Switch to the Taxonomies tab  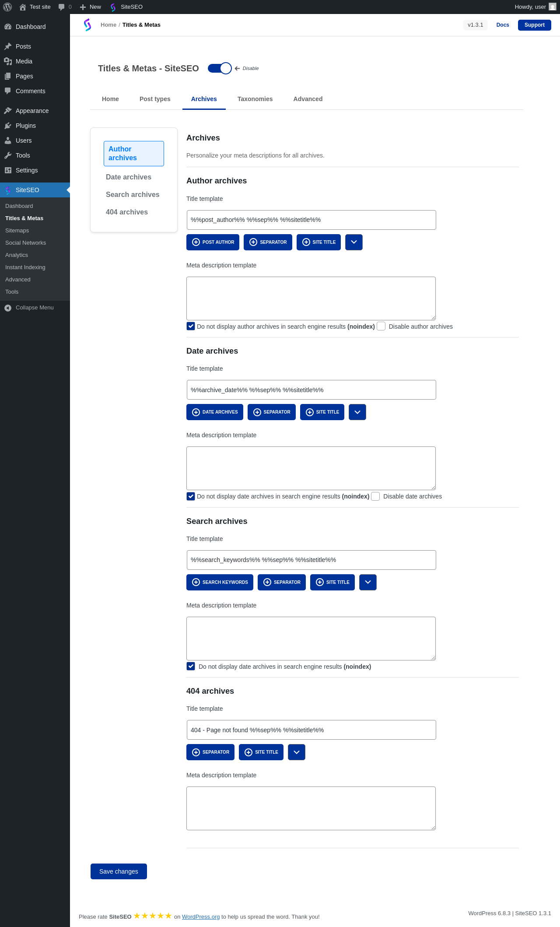[255, 99]
